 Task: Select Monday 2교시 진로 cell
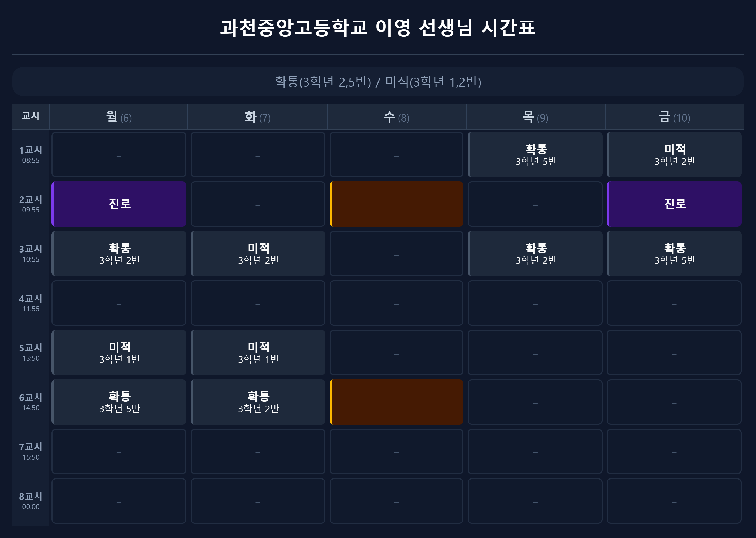[x=119, y=204]
